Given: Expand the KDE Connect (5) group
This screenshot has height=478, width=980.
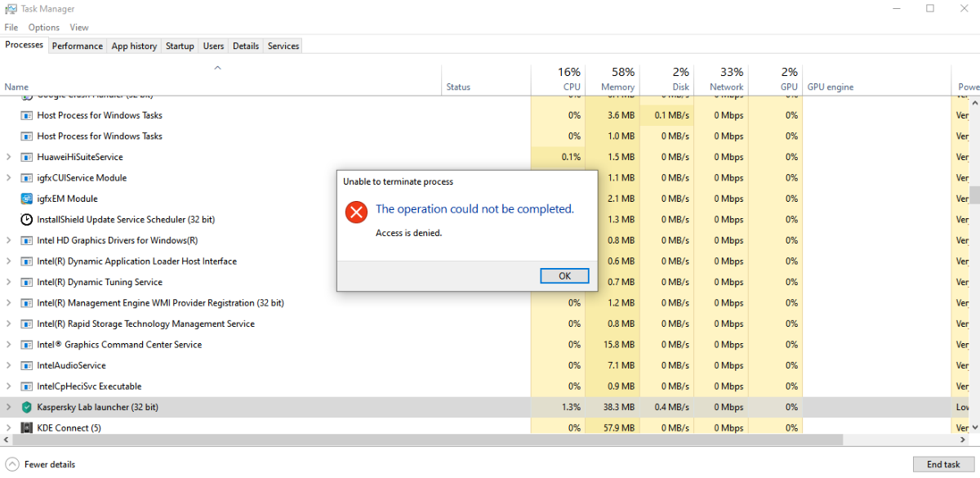Looking at the screenshot, I should 8,428.
